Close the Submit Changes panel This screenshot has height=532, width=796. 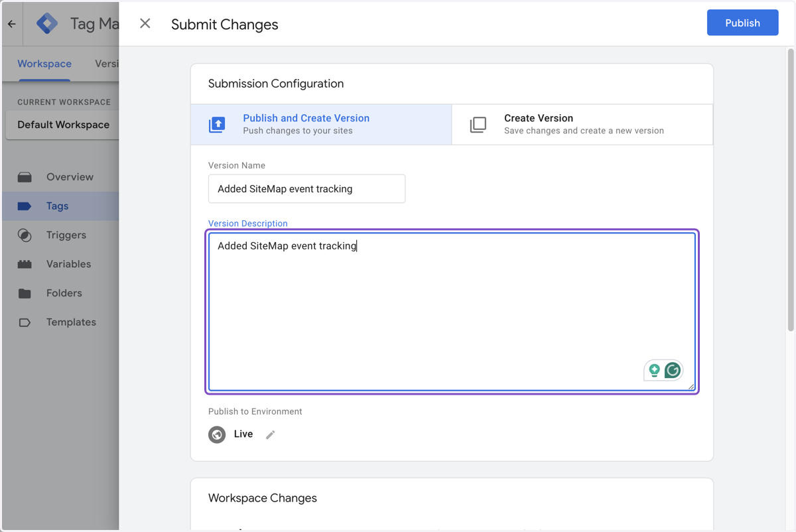tap(145, 24)
